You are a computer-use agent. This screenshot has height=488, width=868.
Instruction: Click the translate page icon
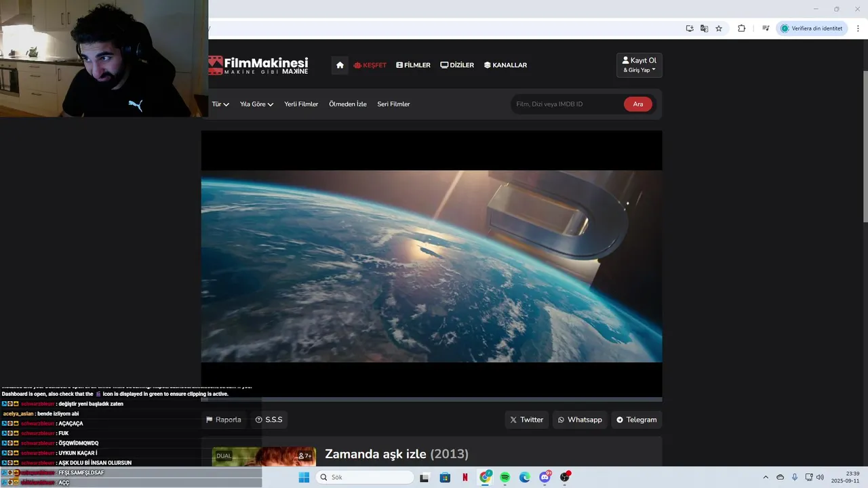pos(704,28)
